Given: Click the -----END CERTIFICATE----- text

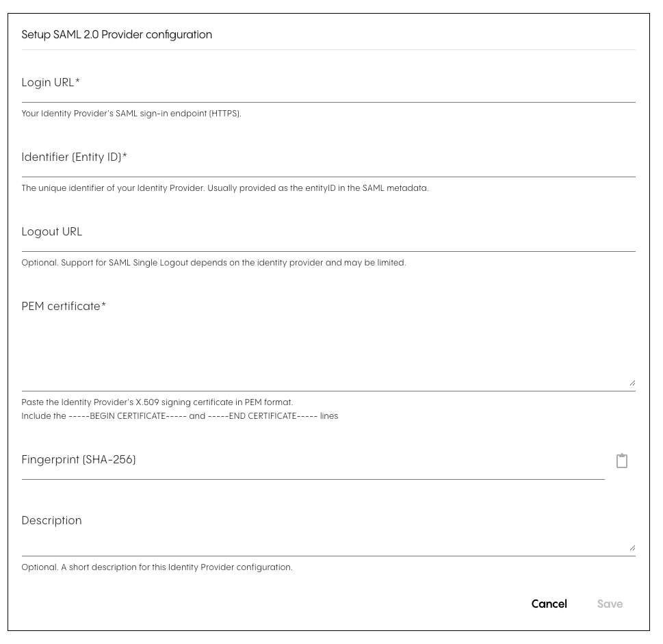Looking at the screenshot, I should point(263,416).
